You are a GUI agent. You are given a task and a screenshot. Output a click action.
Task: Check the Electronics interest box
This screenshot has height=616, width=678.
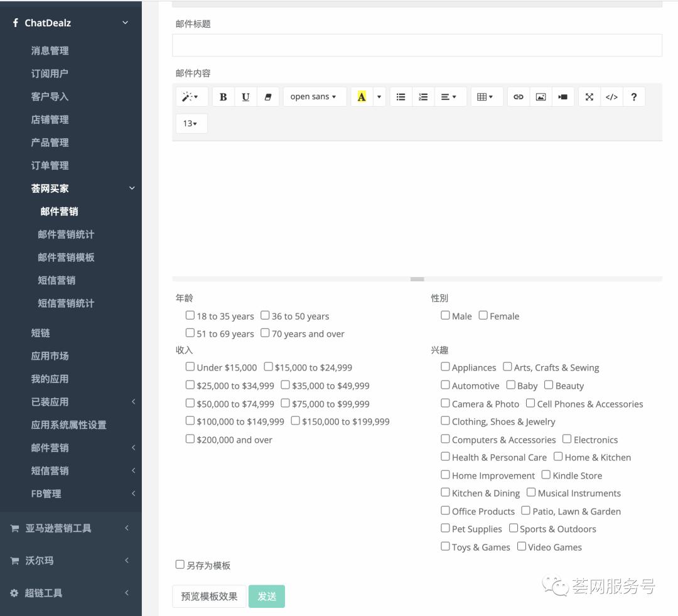(567, 439)
